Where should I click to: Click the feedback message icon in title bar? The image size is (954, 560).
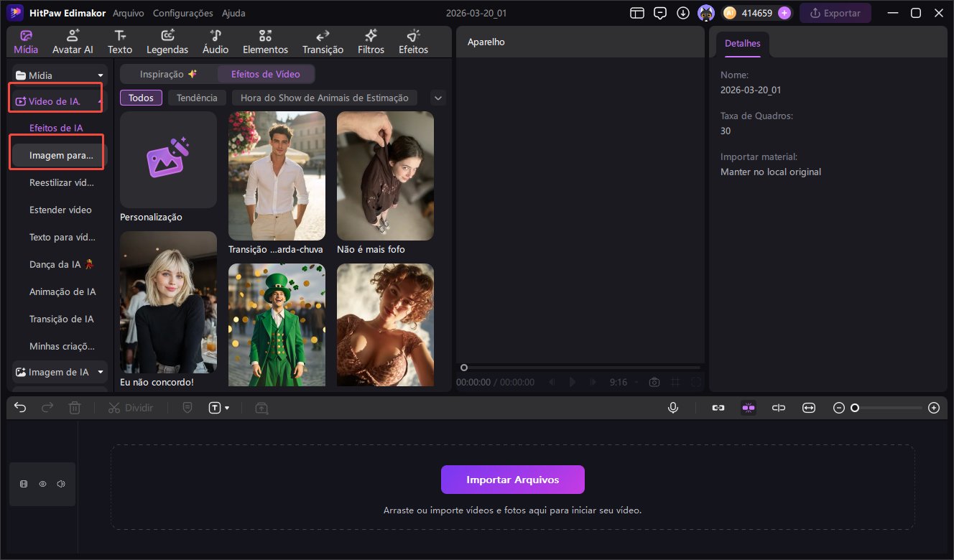pyautogui.click(x=659, y=13)
